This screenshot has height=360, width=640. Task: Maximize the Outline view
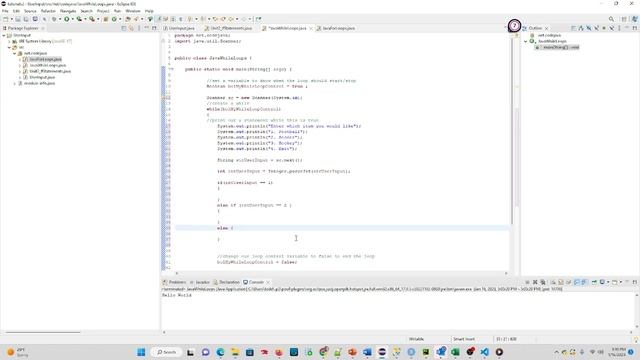coord(635,28)
